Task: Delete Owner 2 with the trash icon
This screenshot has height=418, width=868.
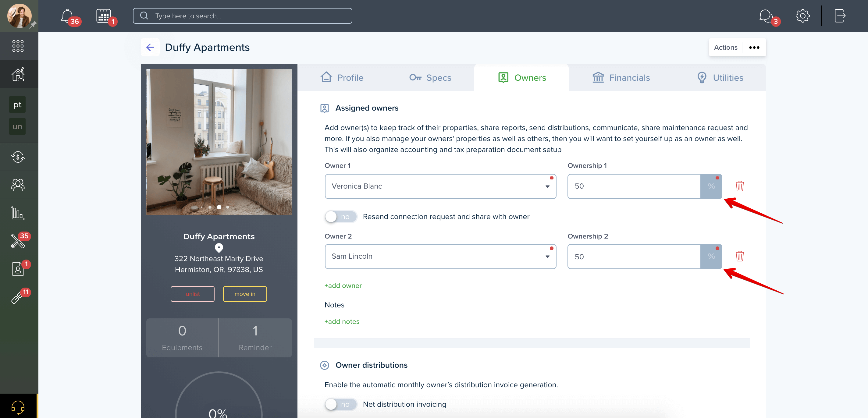Action: pyautogui.click(x=740, y=256)
